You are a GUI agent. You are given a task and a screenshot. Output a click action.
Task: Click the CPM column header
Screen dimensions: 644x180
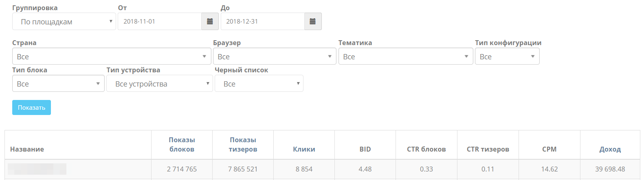[x=549, y=149]
